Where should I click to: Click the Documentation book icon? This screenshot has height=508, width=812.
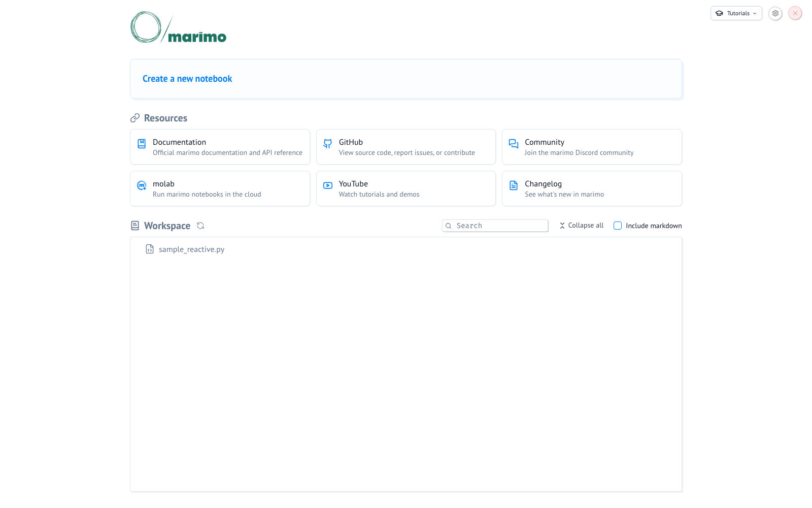click(x=142, y=144)
